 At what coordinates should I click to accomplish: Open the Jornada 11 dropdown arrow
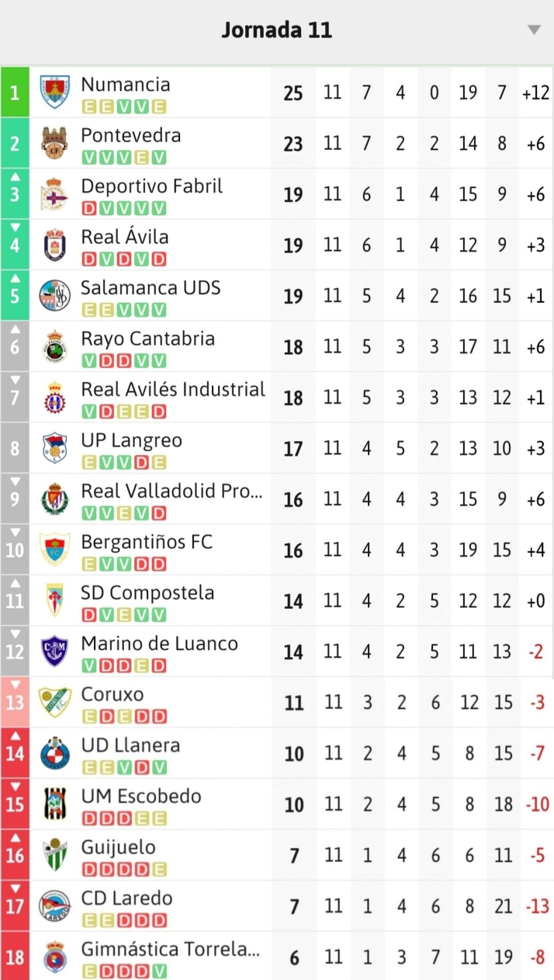click(534, 30)
